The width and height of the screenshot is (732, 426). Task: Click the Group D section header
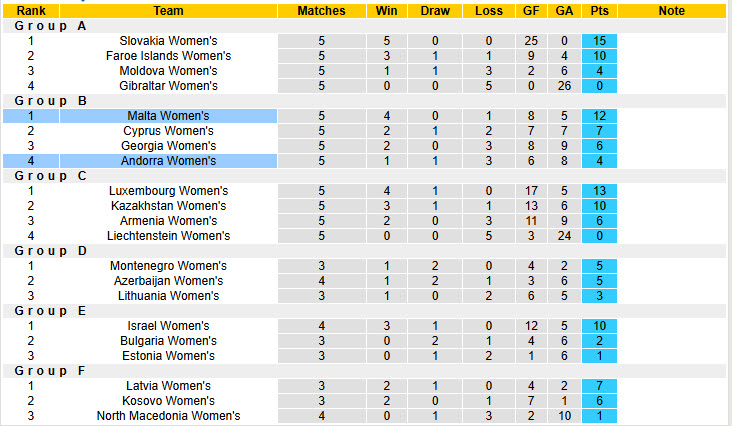click(x=51, y=251)
